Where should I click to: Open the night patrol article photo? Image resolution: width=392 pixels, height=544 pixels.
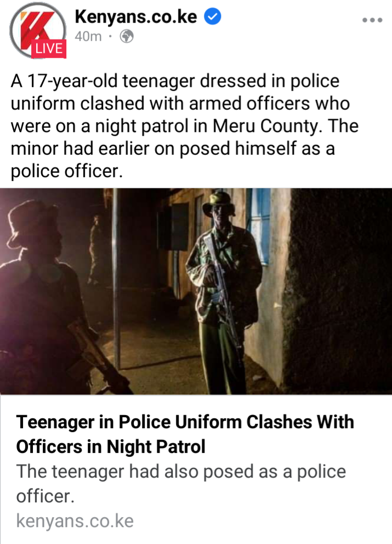[196, 291]
